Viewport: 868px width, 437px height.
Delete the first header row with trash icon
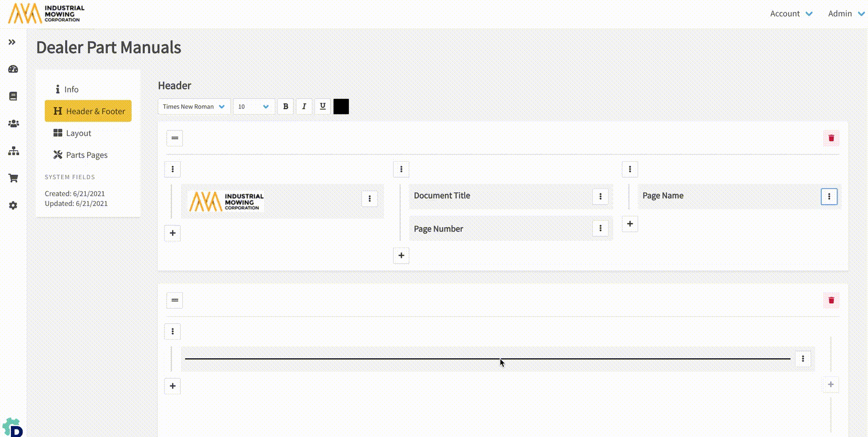[x=831, y=138]
